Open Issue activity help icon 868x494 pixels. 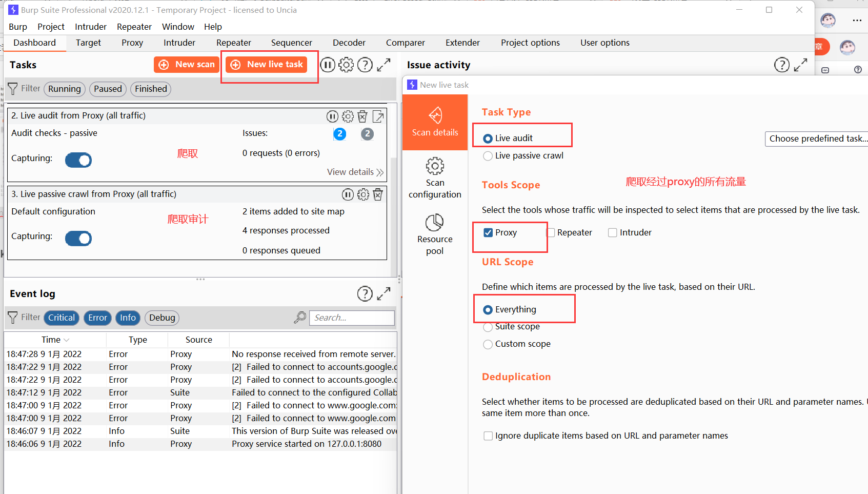[782, 65]
